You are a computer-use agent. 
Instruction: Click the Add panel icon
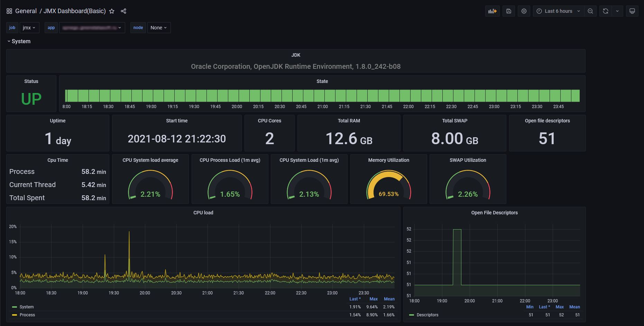[x=492, y=11]
